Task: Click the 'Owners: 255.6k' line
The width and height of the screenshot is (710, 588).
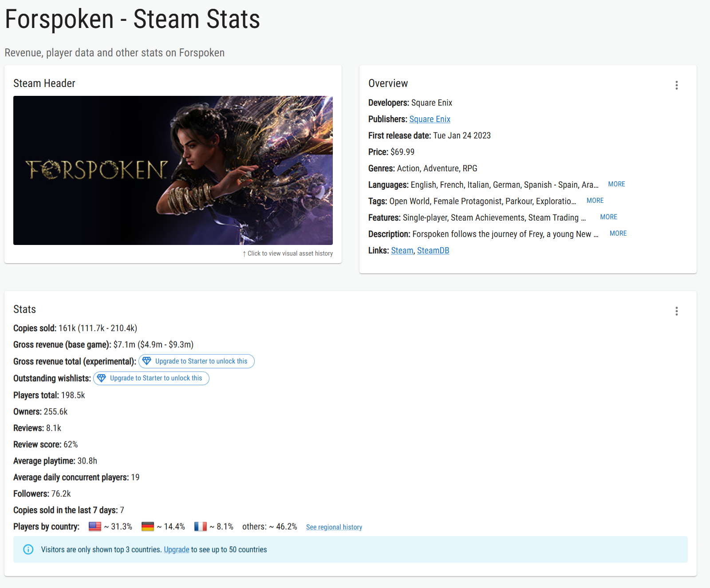Action: coord(40,411)
